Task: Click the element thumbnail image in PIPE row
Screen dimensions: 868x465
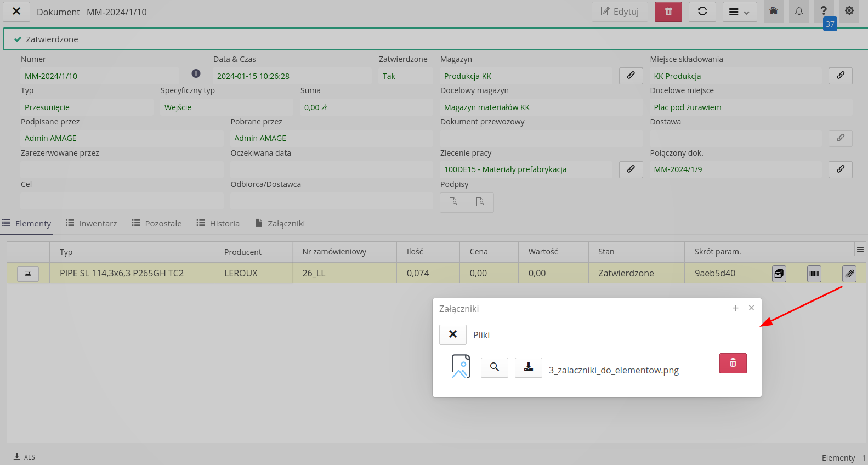Action: pos(28,273)
